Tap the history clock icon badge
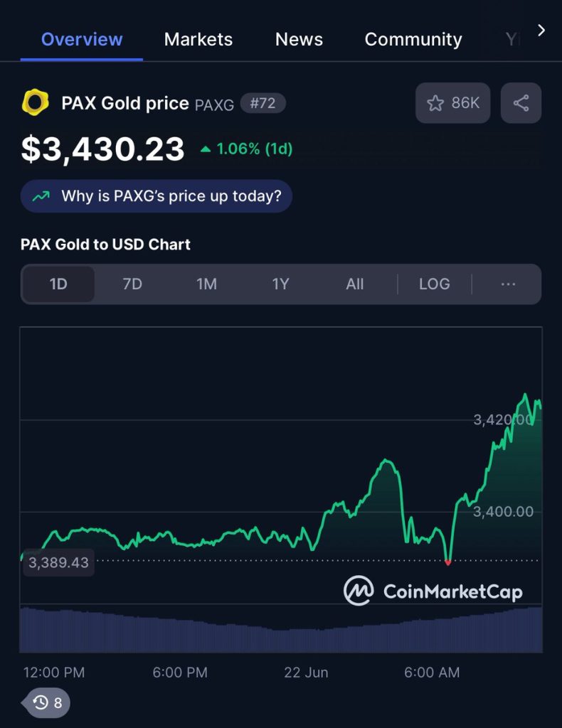 (x=46, y=702)
